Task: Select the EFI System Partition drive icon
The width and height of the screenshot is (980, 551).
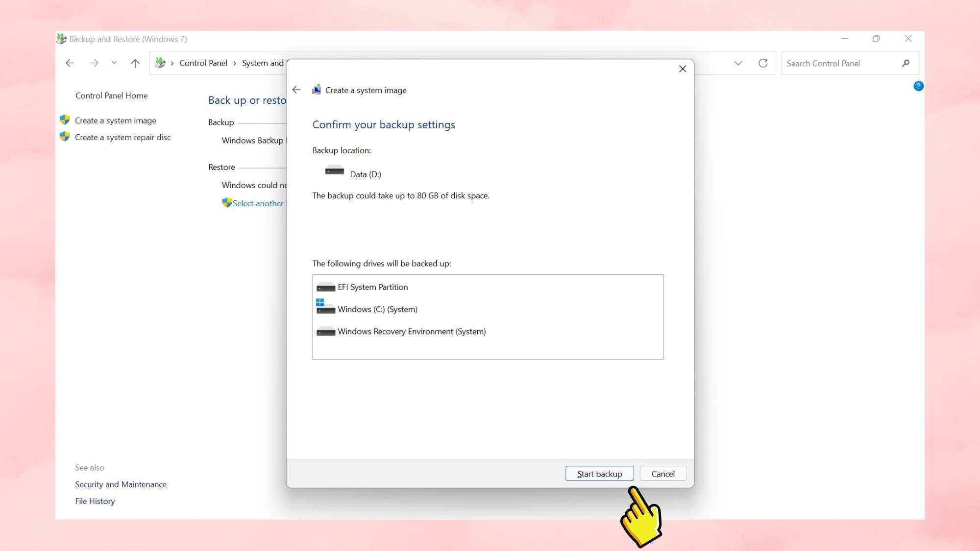Action: [x=326, y=287]
